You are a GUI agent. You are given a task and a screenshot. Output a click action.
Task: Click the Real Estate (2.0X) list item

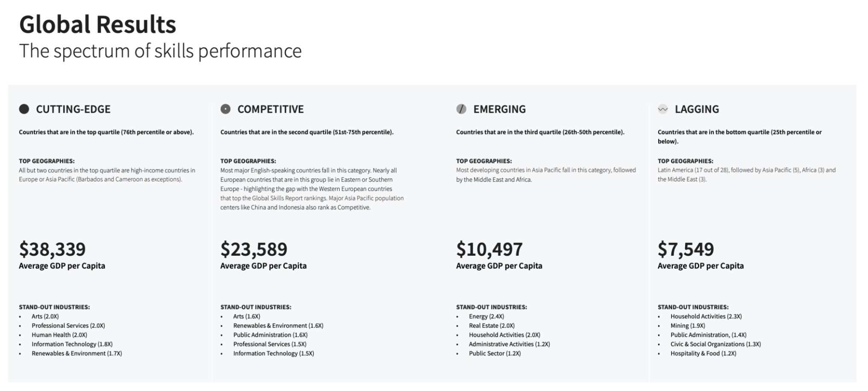click(492, 326)
